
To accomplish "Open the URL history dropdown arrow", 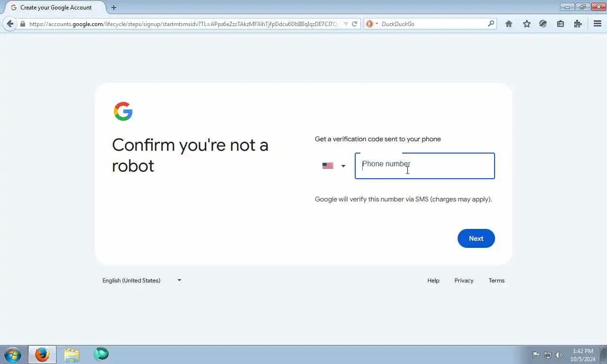I will 346,24.
